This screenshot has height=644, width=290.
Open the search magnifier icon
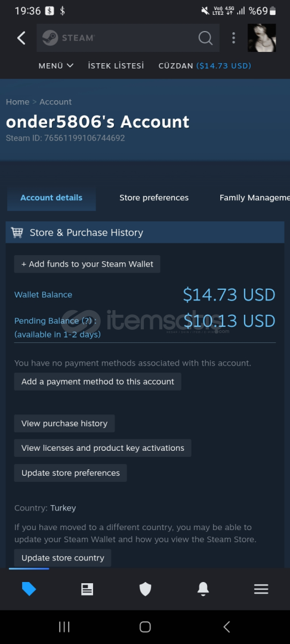click(205, 38)
